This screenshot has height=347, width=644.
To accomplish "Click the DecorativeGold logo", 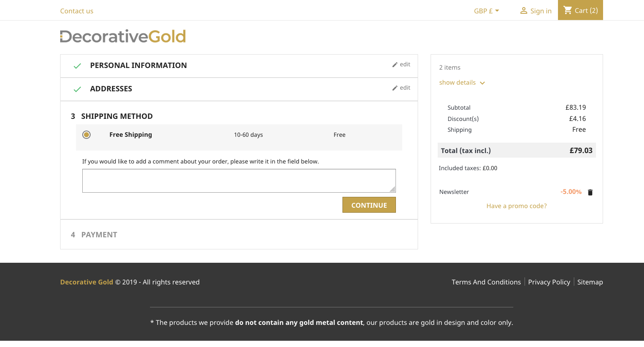I will pos(123,37).
